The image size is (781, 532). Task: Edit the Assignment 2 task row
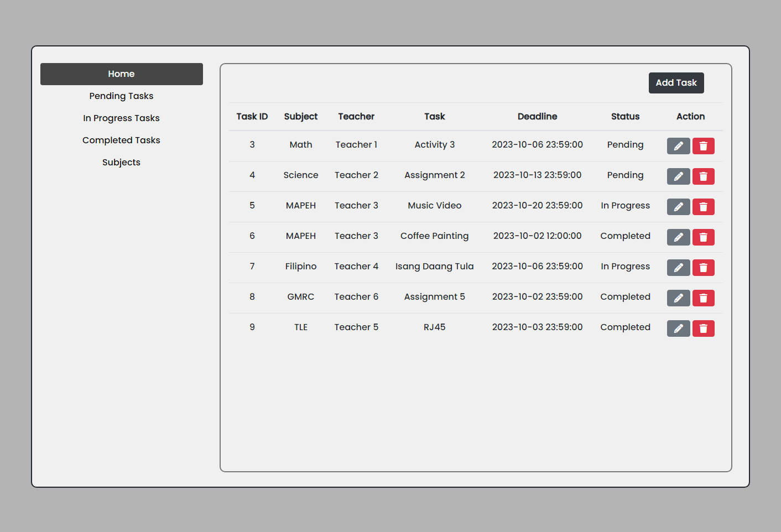coord(678,176)
